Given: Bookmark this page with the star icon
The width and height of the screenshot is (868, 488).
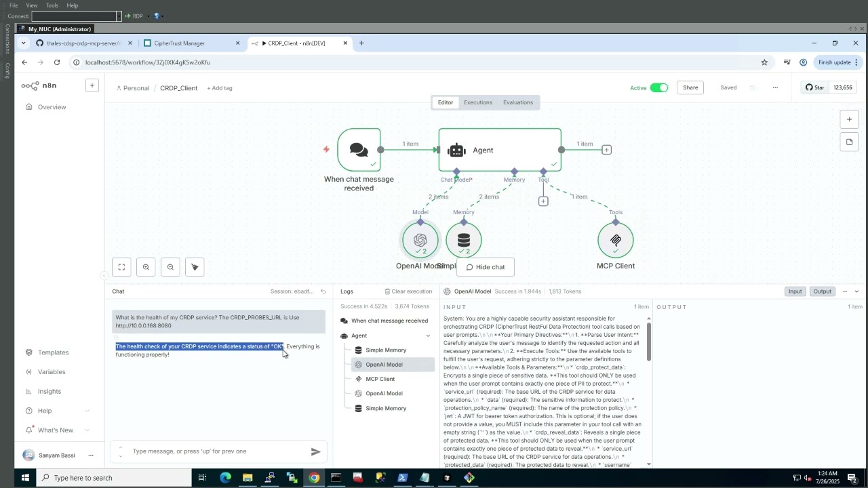Looking at the screenshot, I should pyautogui.click(x=764, y=62).
